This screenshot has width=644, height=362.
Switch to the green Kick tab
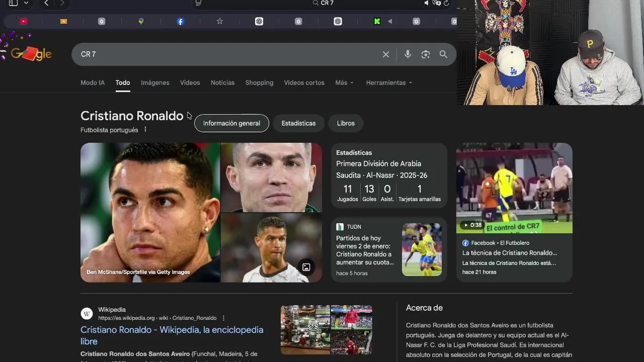click(x=377, y=21)
